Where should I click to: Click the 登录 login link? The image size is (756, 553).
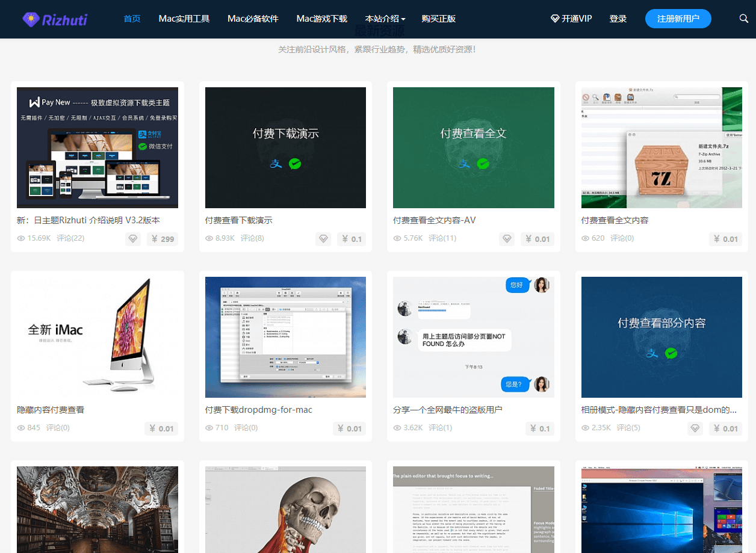point(618,19)
